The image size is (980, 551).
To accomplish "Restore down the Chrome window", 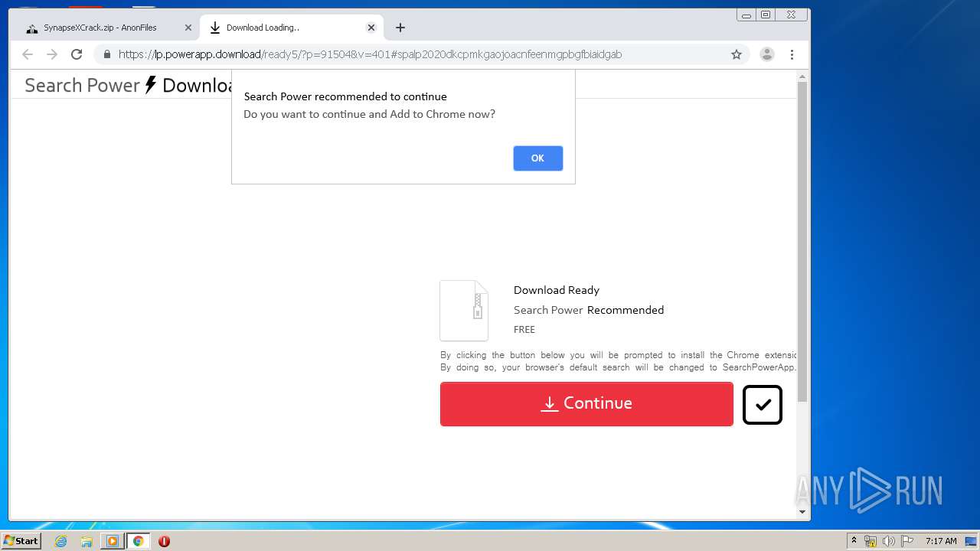I will 766,15.
